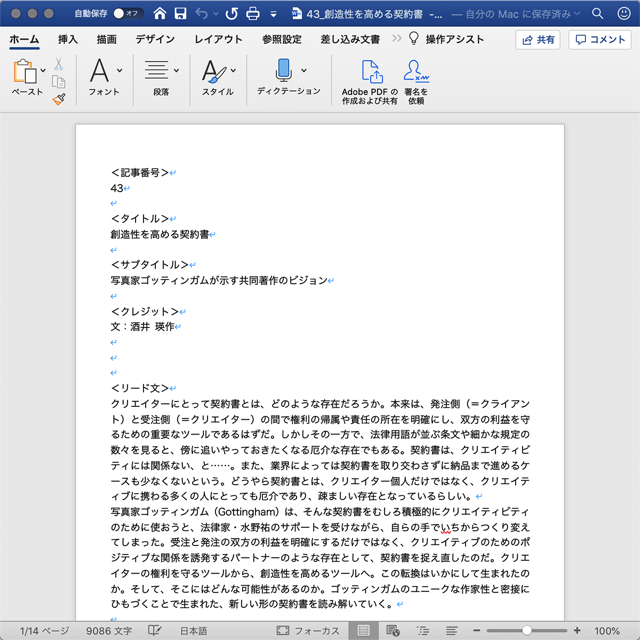Image resolution: width=640 pixels, height=640 pixels.
Task: Click the Redo circular arrow icon
Action: point(232,14)
